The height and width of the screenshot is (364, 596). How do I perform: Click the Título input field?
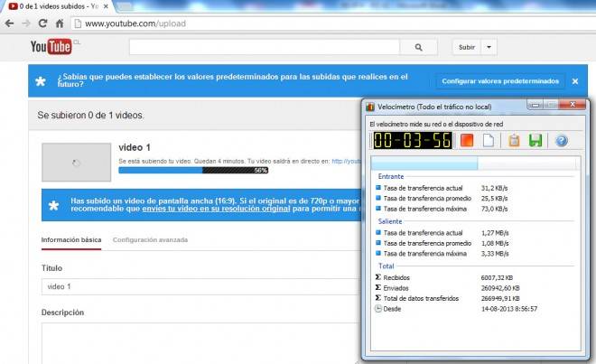[200, 287]
